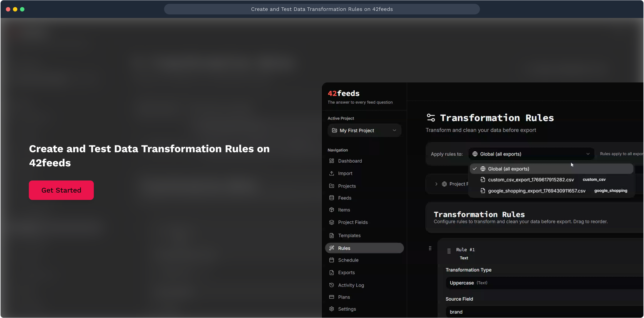The height and width of the screenshot is (318, 644).
Task: Click the Get Started button
Action: [61, 190]
